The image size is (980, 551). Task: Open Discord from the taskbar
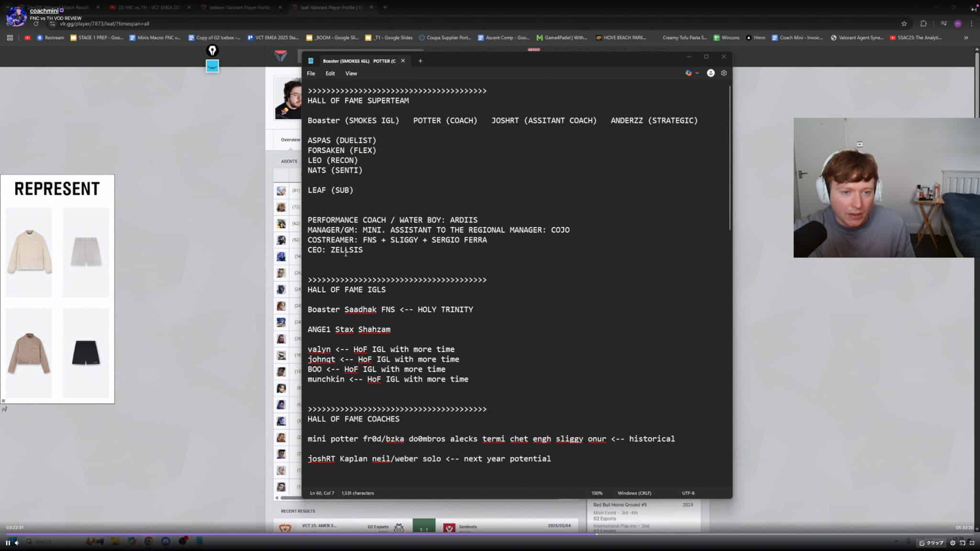point(166,542)
